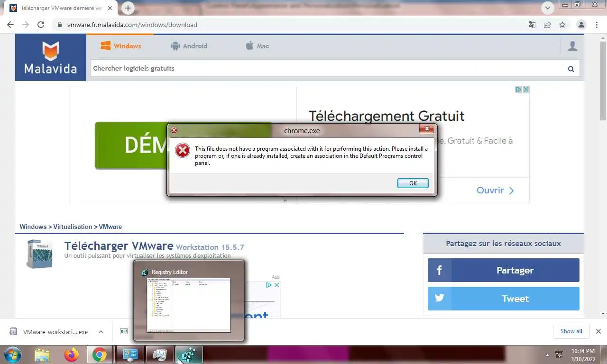Switch to the Registry Editor taskbar button
The image size is (607, 364).
point(189,355)
